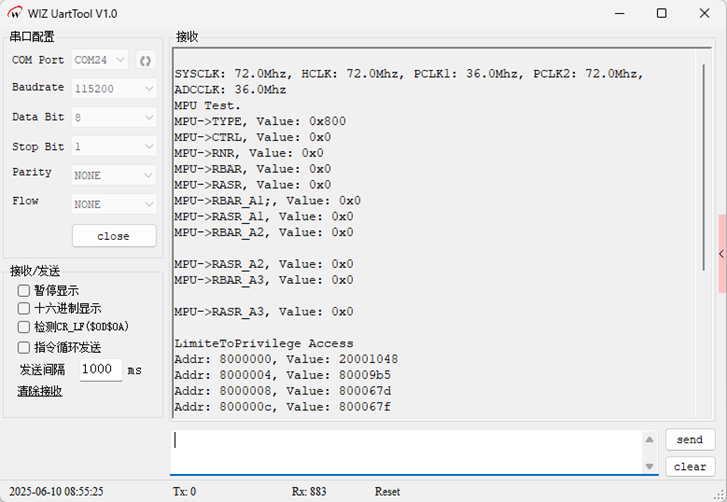
Task: Open the Flow control dropdown
Action: pyautogui.click(x=114, y=204)
